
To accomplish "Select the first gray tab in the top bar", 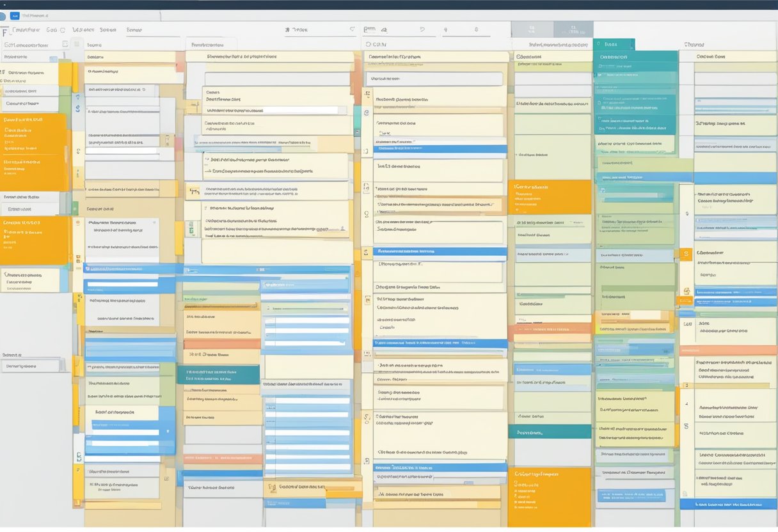I will click(532, 29).
